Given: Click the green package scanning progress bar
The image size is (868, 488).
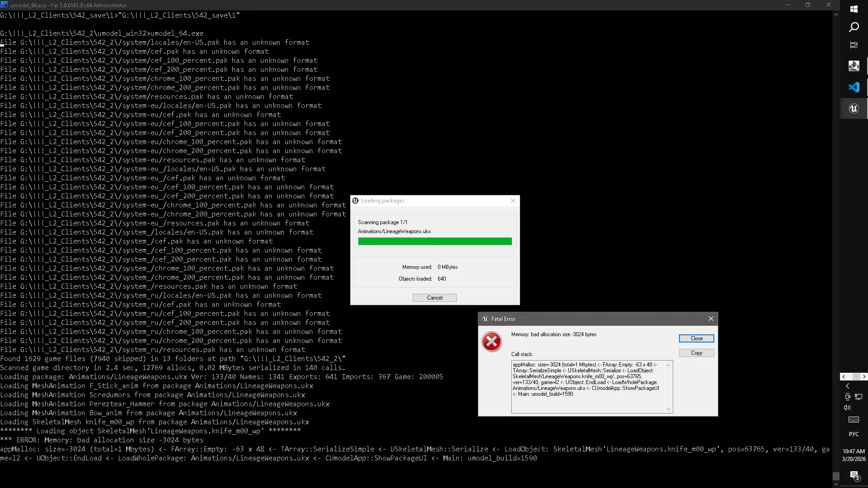Looking at the screenshot, I should (x=434, y=241).
